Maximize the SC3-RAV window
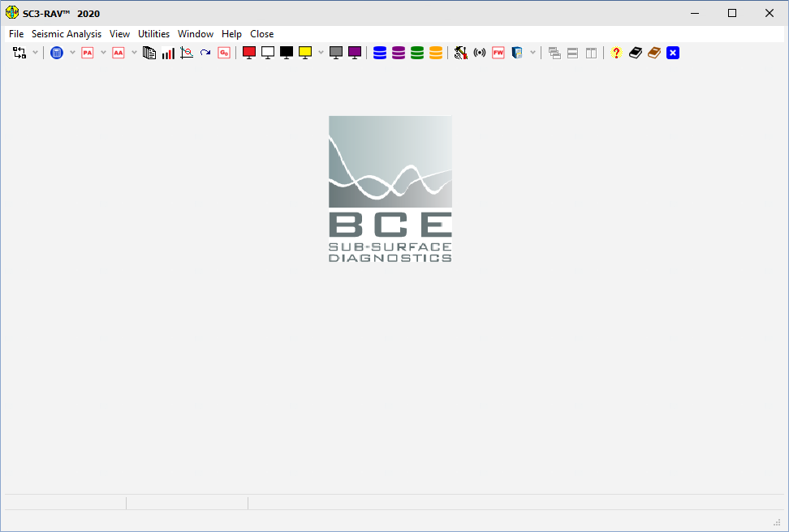The height and width of the screenshot is (532, 789). pyautogui.click(x=732, y=13)
